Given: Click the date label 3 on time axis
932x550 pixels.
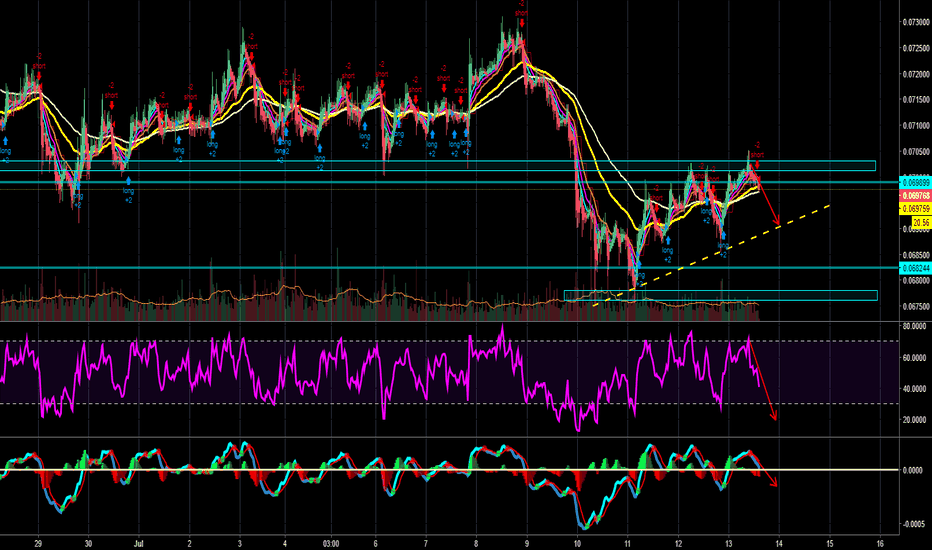Looking at the screenshot, I should click(x=240, y=543).
